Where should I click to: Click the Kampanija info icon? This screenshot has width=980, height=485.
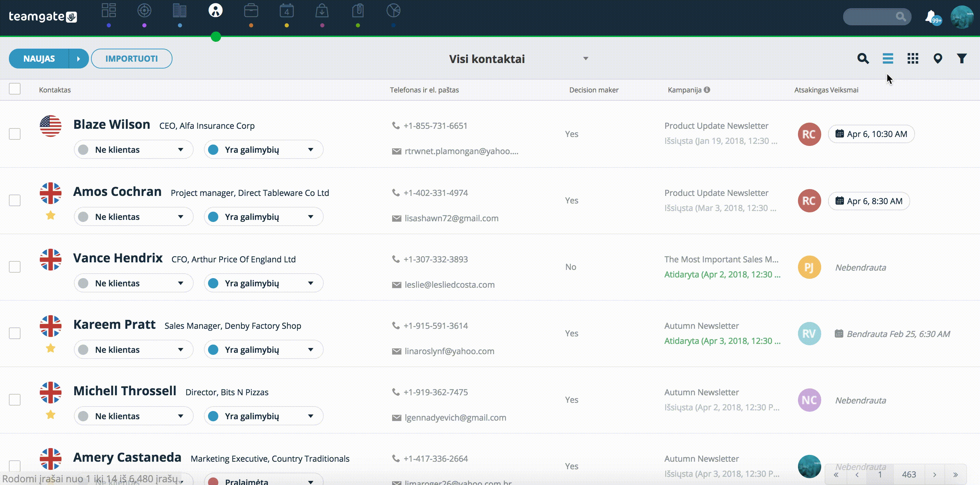coord(707,90)
